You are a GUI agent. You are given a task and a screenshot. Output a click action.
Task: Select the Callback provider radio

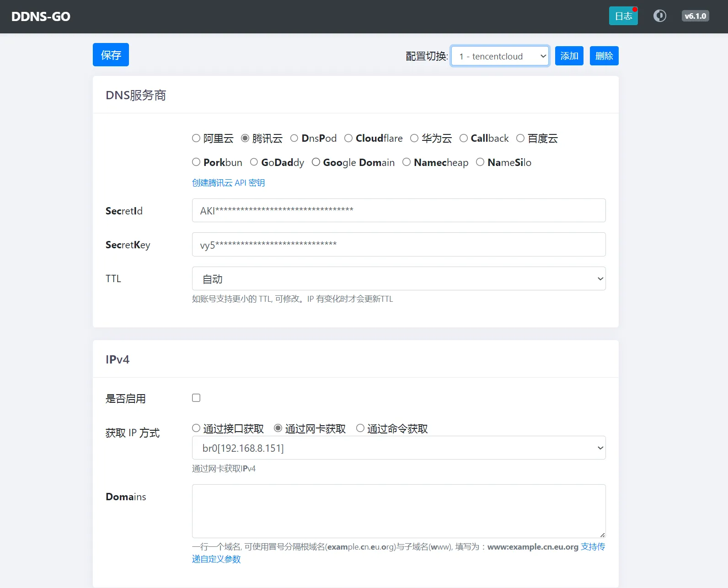(464, 138)
